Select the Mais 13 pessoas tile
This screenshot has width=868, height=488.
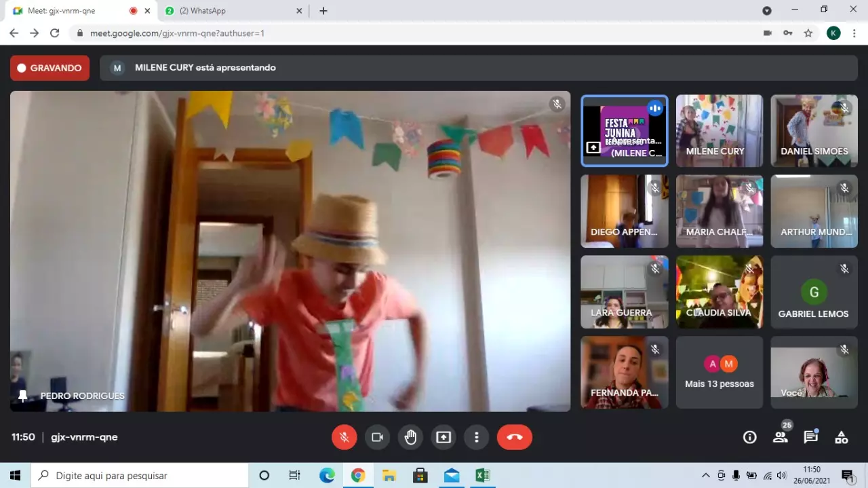[719, 373]
